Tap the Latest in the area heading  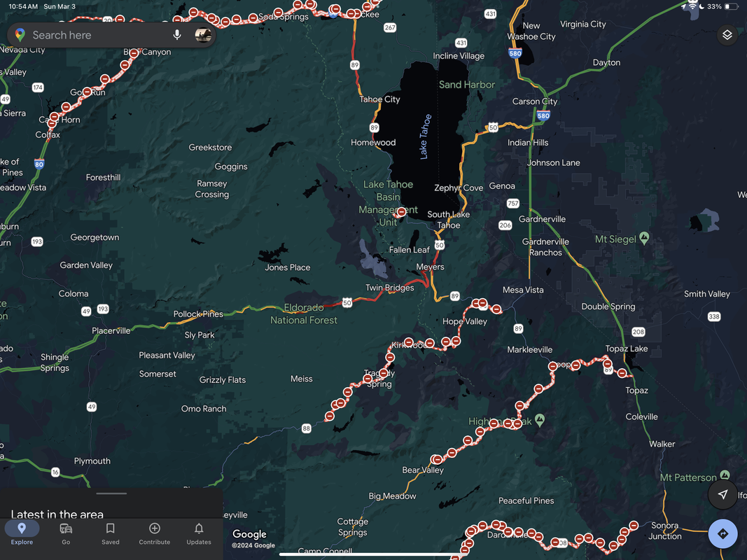[57, 514]
